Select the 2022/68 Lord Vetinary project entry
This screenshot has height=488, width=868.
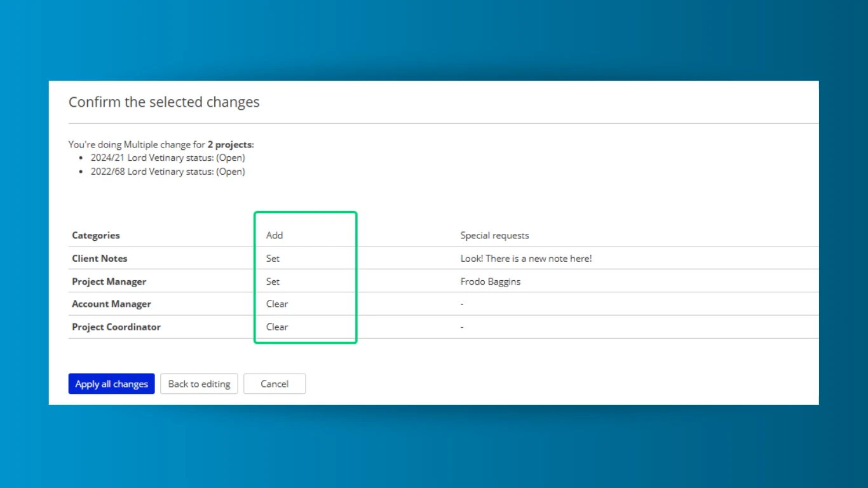click(167, 172)
